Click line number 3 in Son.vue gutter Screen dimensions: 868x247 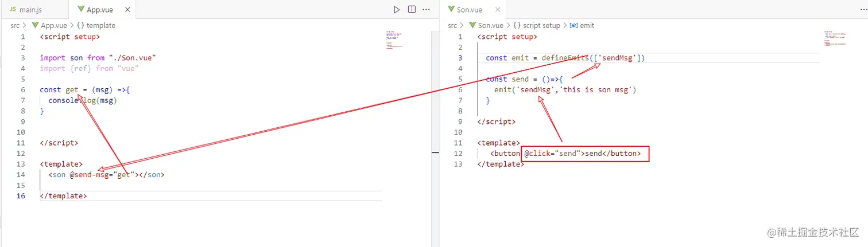(x=460, y=58)
